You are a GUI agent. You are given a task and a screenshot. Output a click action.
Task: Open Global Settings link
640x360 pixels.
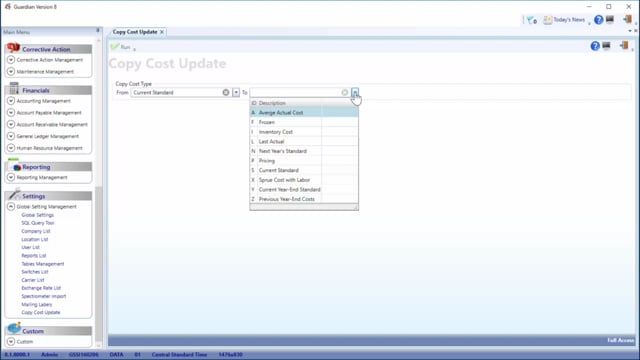tap(38, 215)
